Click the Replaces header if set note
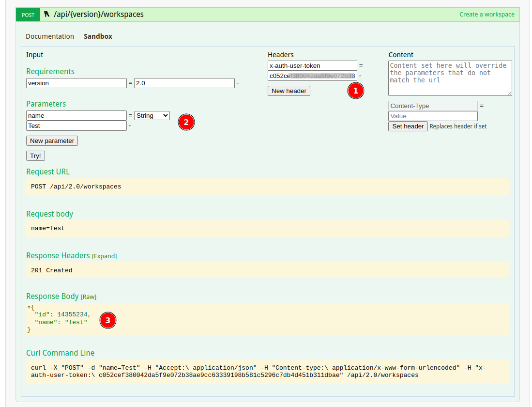Viewport: 532px width, 407px height. pos(458,126)
